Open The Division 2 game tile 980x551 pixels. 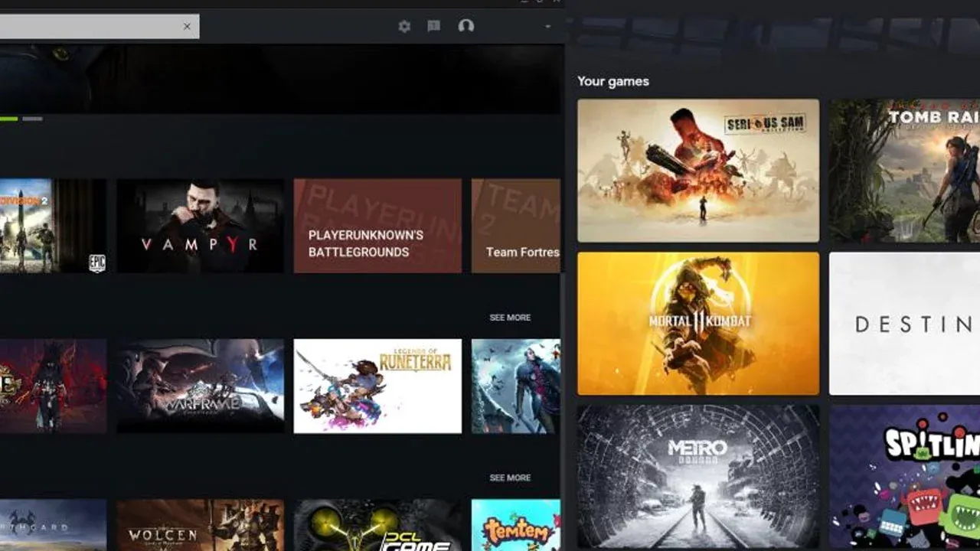click(53, 226)
